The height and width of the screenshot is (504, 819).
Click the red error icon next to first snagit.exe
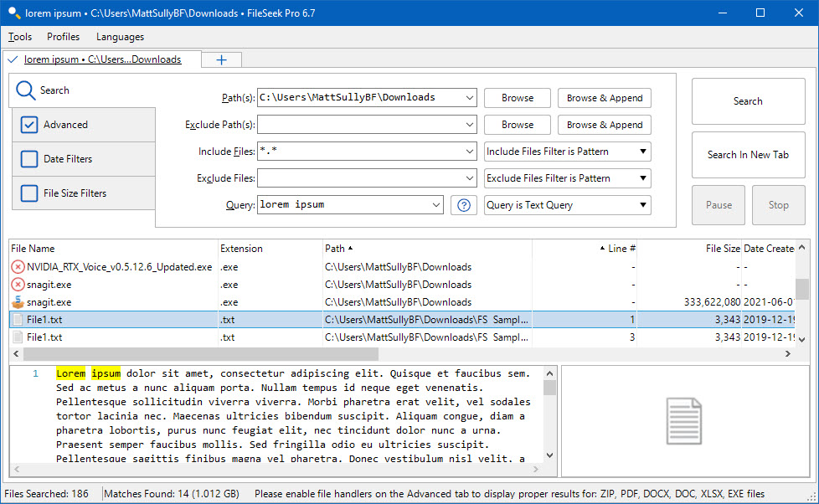(18, 285)
